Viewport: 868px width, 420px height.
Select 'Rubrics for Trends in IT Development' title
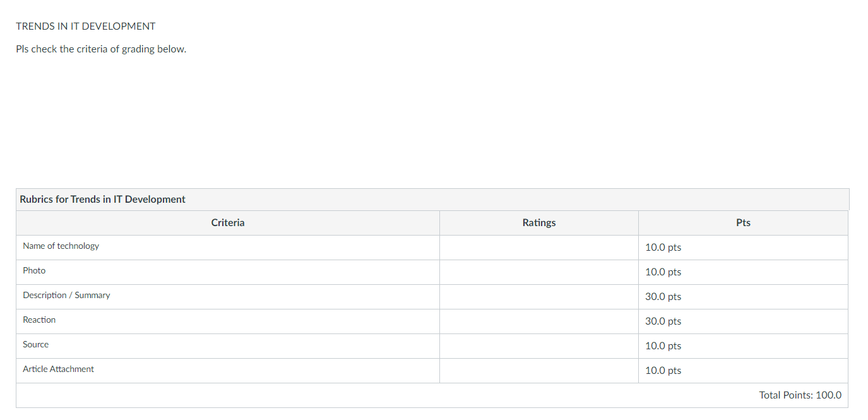tap(102, 199)
